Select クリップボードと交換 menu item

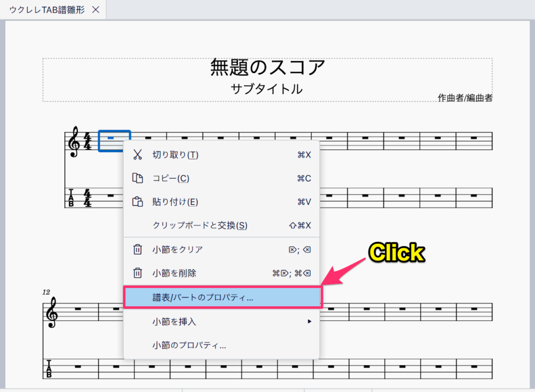pos(200,225)
